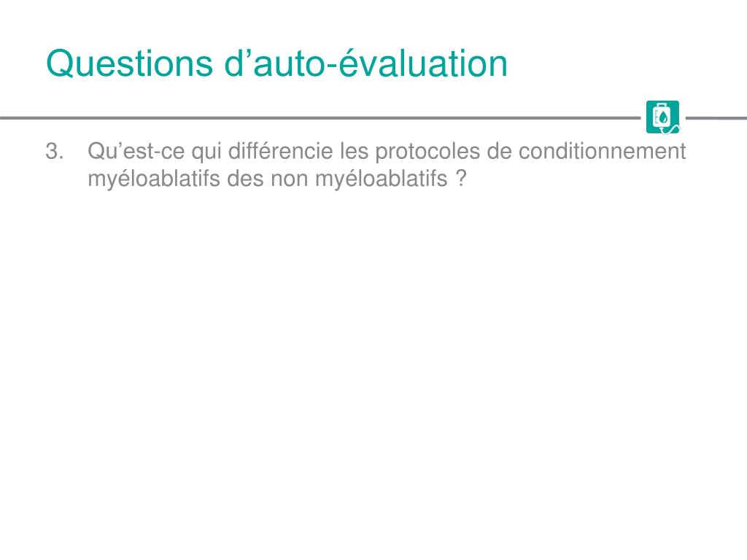Image resolution: width=747 pixels, height=560 pixels.
Task: Click the tube curl under the IV bag
Action: pyautogui.click(x=671, y=130)
